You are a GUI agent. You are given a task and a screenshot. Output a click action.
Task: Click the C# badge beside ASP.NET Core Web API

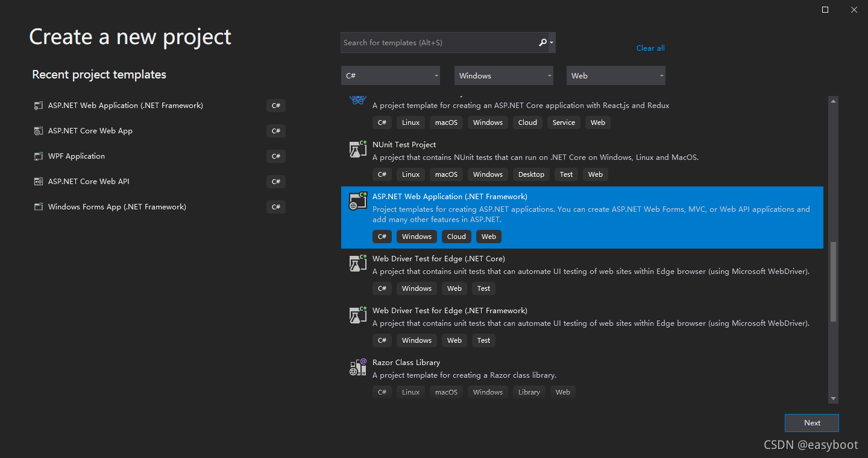pos(276,182)
